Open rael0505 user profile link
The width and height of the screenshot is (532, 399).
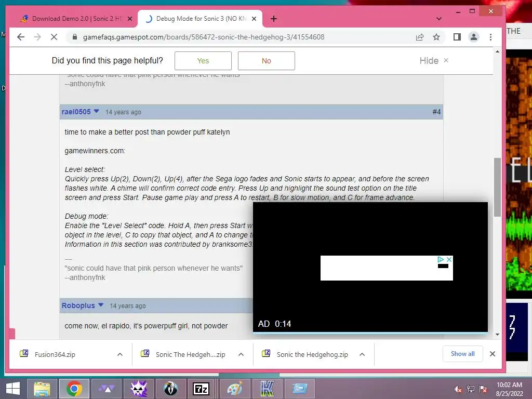(76, 112)
